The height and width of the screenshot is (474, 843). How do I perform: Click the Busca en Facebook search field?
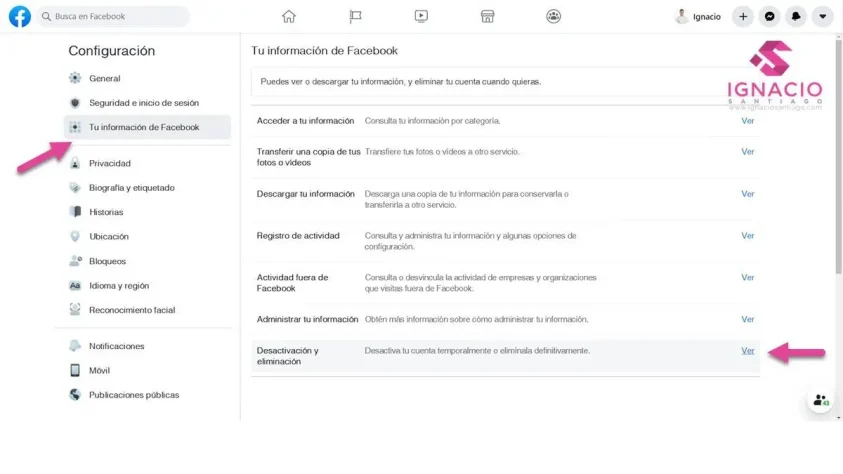click(113, 17)
